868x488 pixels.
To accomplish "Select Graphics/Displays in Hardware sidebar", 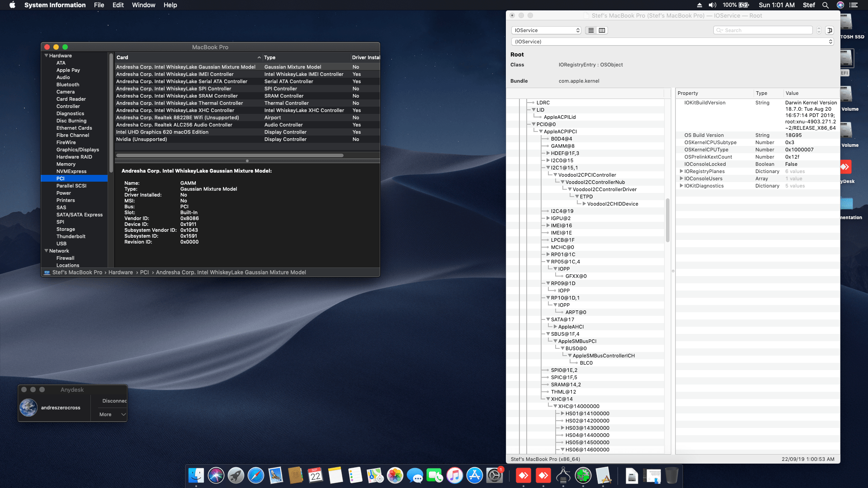I will [78, 150].
